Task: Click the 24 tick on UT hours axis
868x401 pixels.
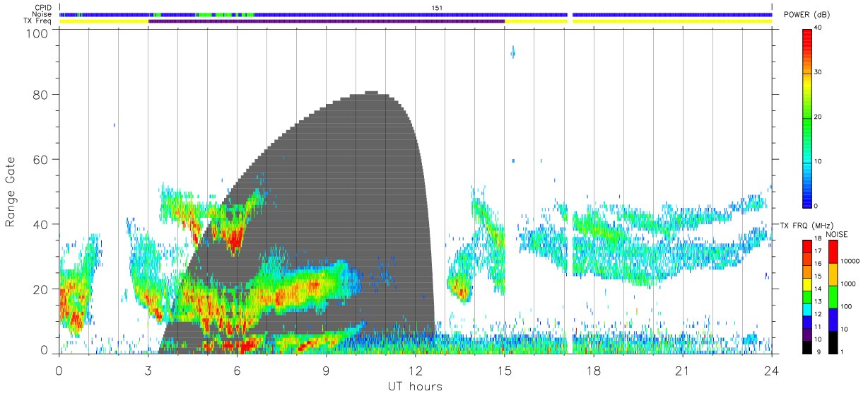Action: [772, 370]
